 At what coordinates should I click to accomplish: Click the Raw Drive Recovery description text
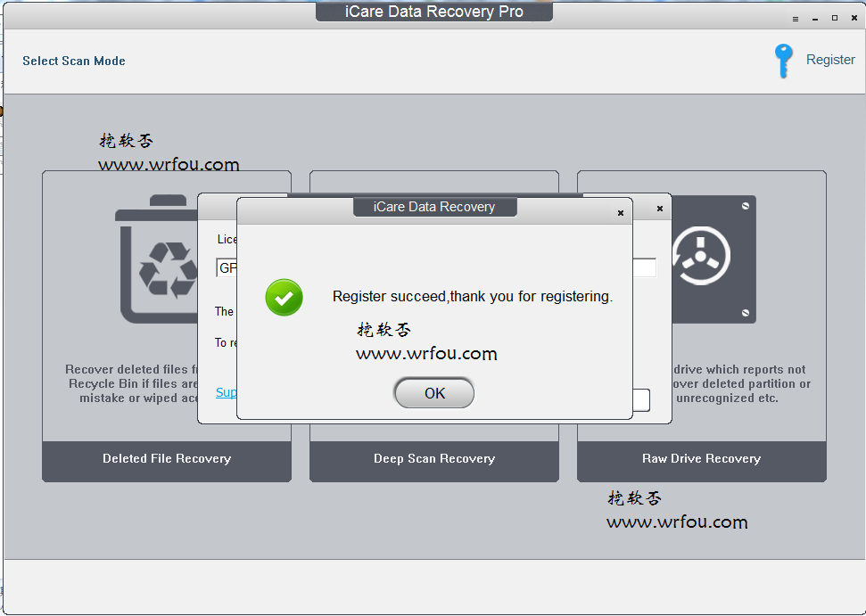click(x=741, y=383)
